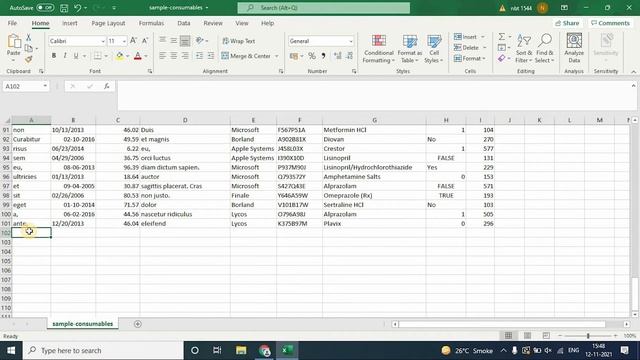Click the fill color bucket

[x=120, y=56]
